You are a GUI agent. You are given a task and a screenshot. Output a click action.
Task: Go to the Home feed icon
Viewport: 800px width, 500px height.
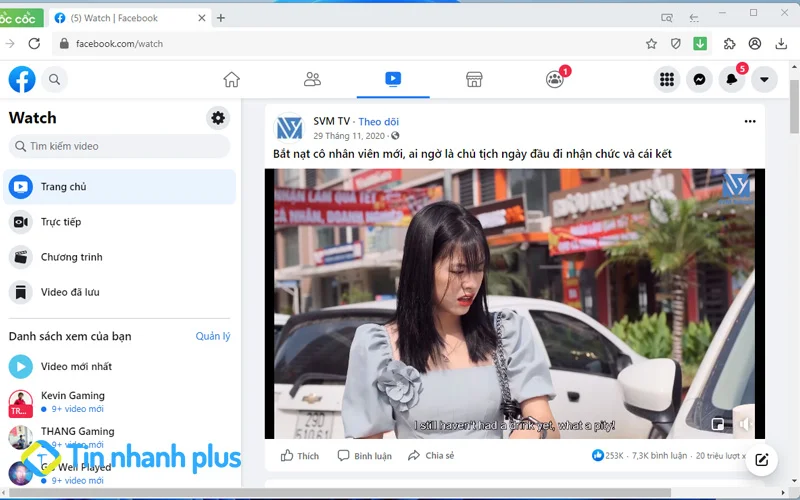(x=231, y=79)
